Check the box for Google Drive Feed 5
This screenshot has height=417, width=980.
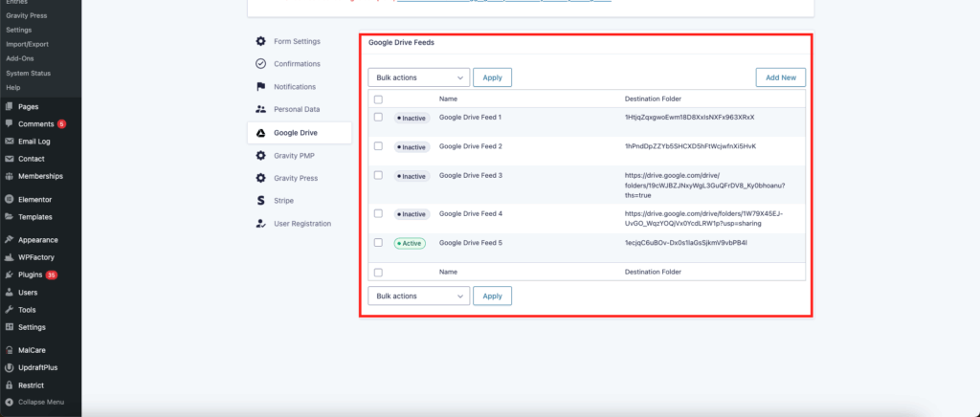tap(378, 243)
